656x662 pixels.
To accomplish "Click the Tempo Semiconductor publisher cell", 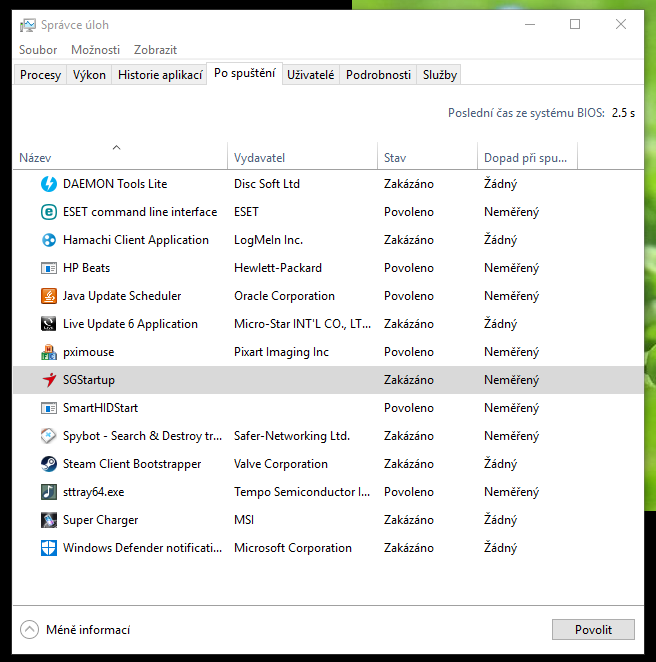I will [x=302, y=492].
